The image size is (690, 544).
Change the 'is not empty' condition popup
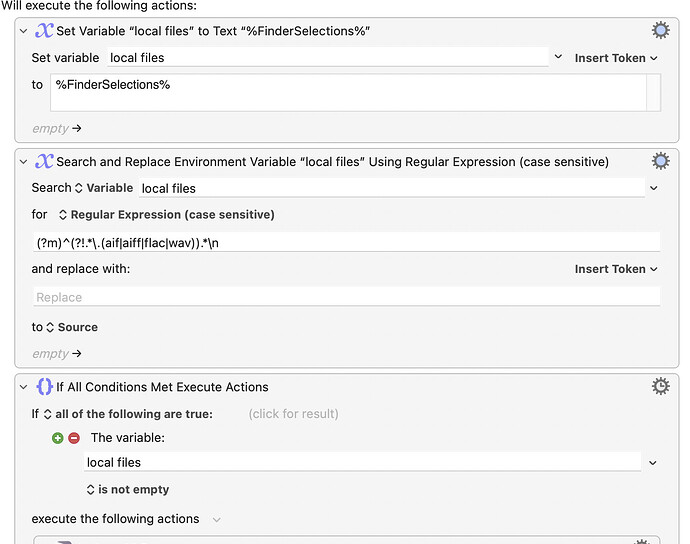point(128,489)
